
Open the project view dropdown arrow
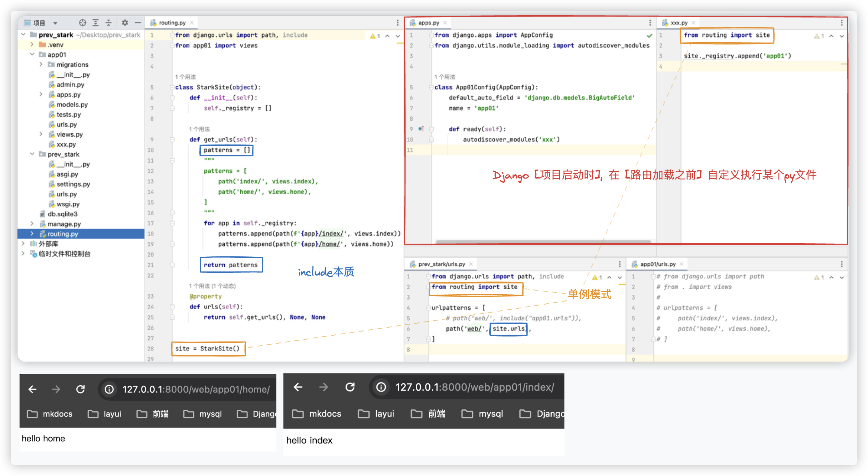55,23
